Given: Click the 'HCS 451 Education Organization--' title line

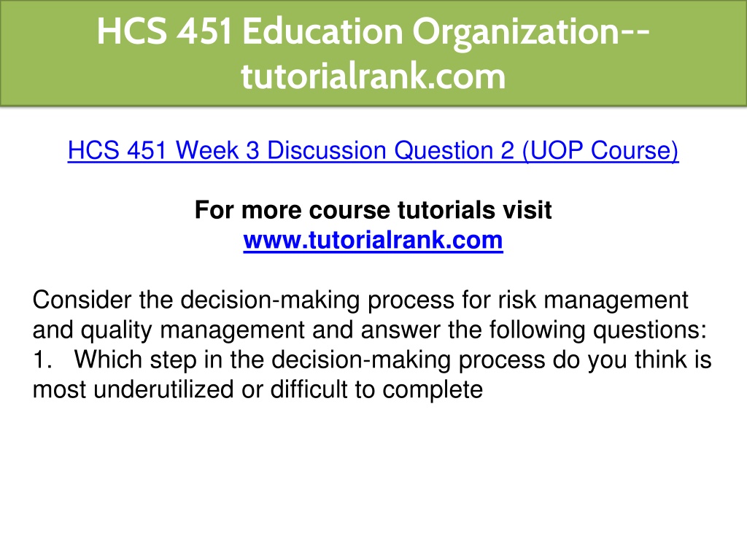Looking at the screenshot, I should click(373, 31).
